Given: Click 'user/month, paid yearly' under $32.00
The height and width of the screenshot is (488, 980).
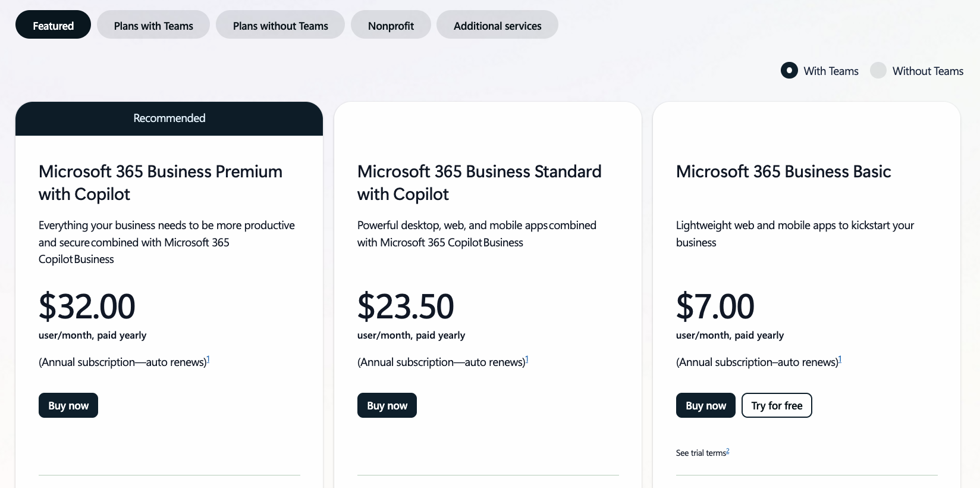Looking at the screenshot, I should (x=92, y=335).
